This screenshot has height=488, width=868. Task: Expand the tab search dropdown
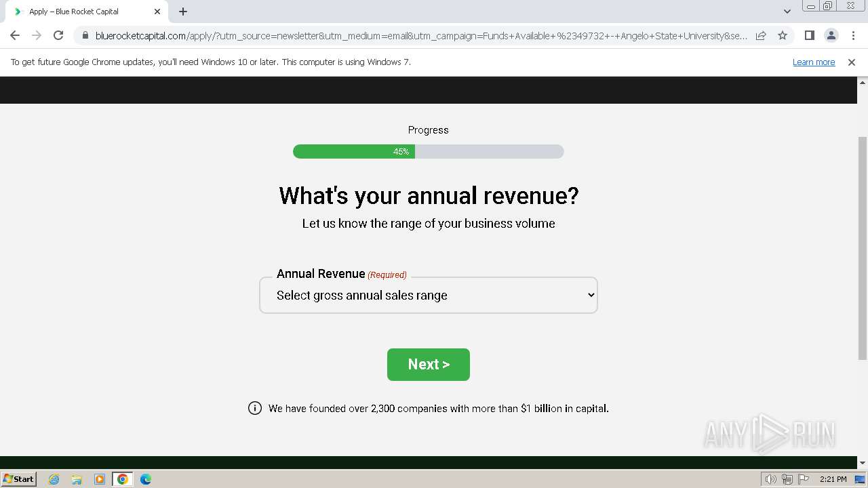coord(787,12)
